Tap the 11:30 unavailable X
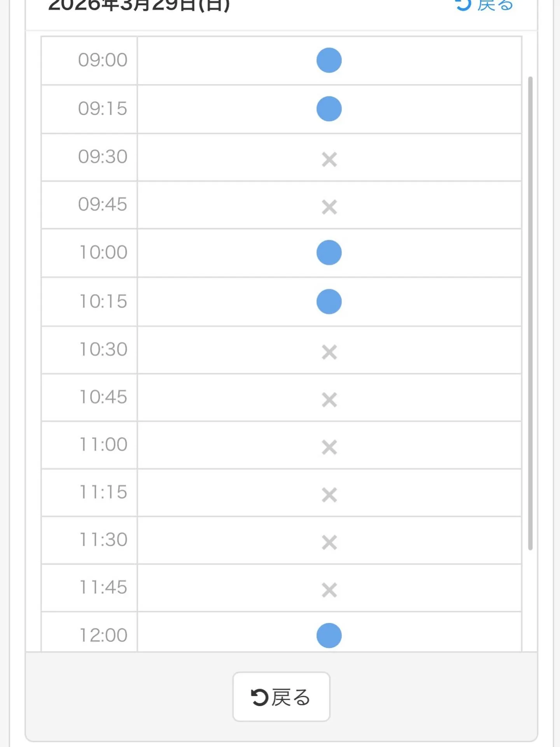This screenshot has height=747, width=560. click(329, 542)
